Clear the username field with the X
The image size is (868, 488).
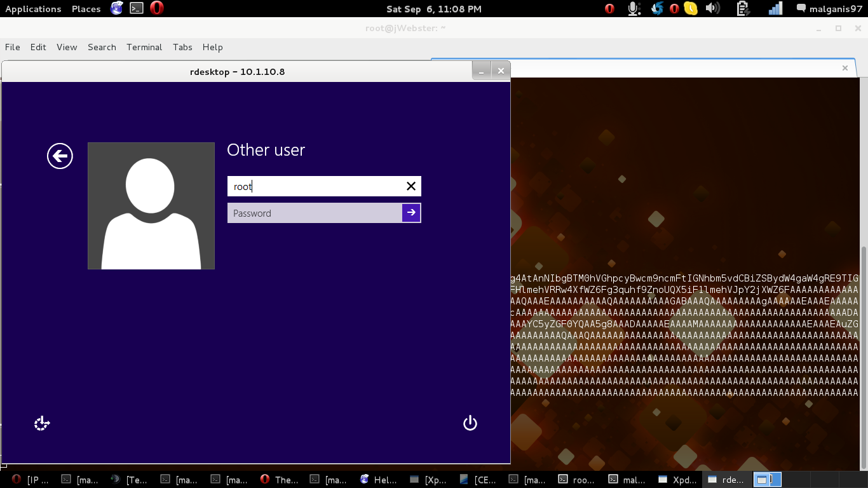[411, 186]
